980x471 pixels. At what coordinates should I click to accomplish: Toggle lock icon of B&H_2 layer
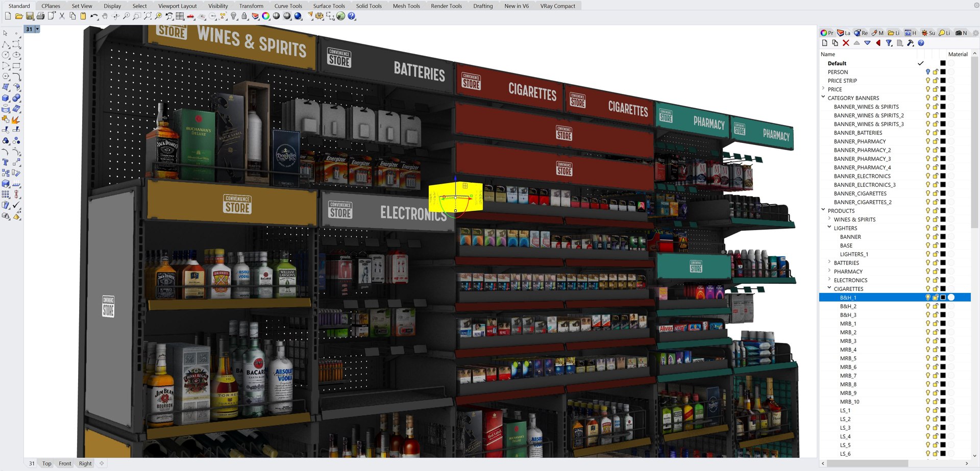936,306
